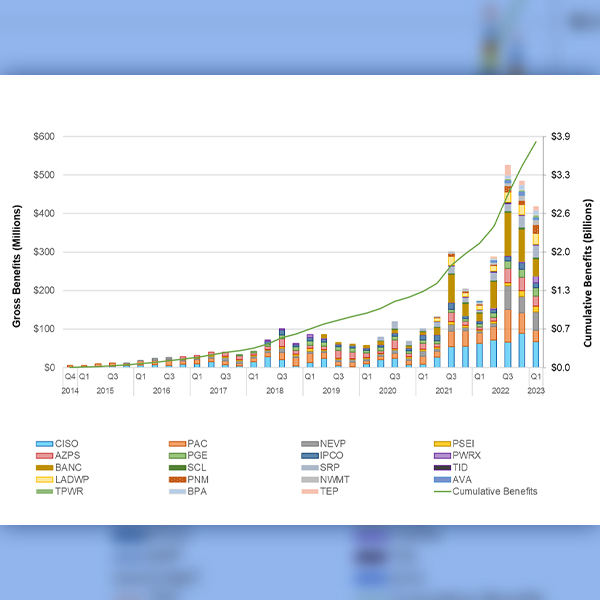Click the $600 label on left axis
The height and width of the screenshot is (600, 600).
(43, 136)
